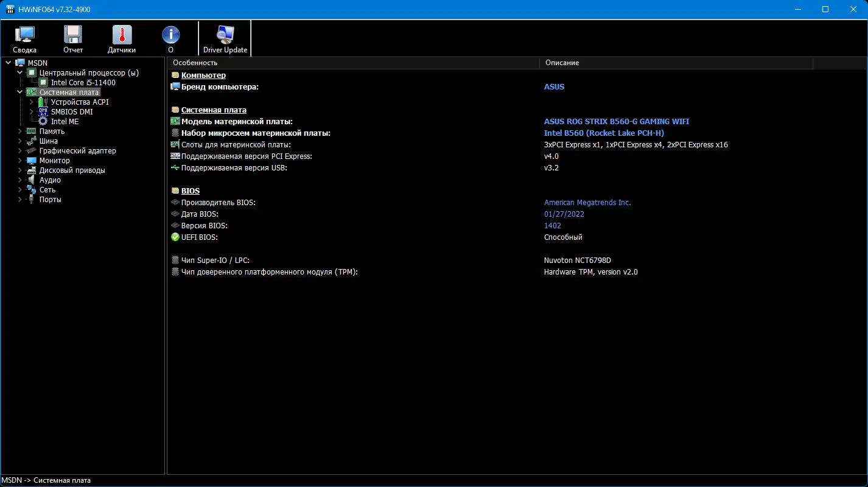Click the computer icon beside MSDN
The height and width of the screenshot is (487, 868).
[x=20, y=63]
